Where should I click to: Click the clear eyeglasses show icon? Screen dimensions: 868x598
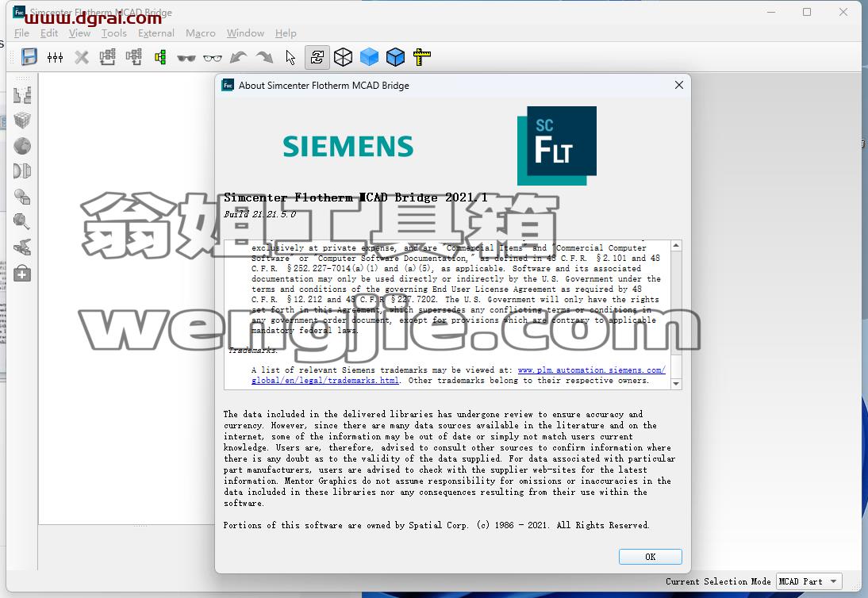click(213, 58)
